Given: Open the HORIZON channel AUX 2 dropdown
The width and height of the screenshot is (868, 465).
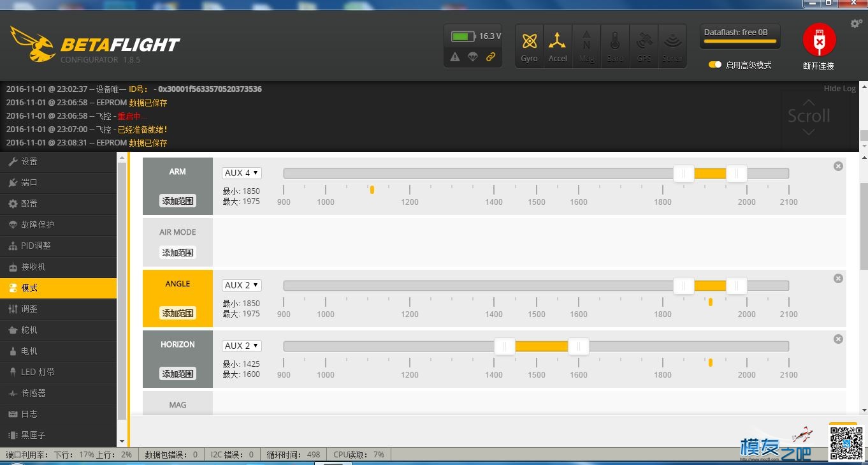Looking at the screenshot, I should tap(242, 346).
